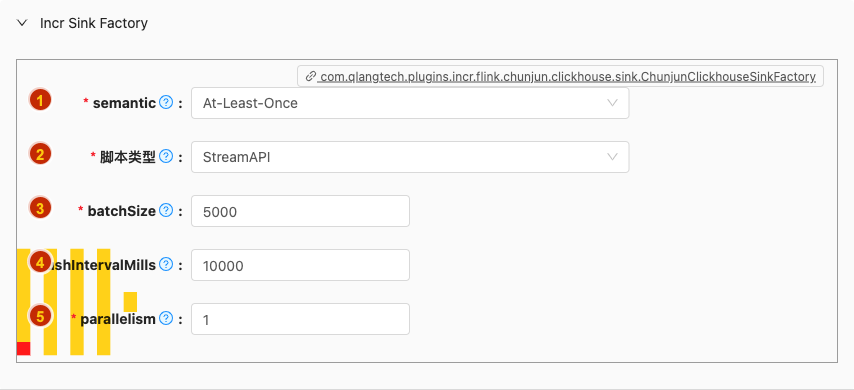Screen dimensions: 854x390
Task: Click the parallelism help question icon
Action: (x=166, y=319)
